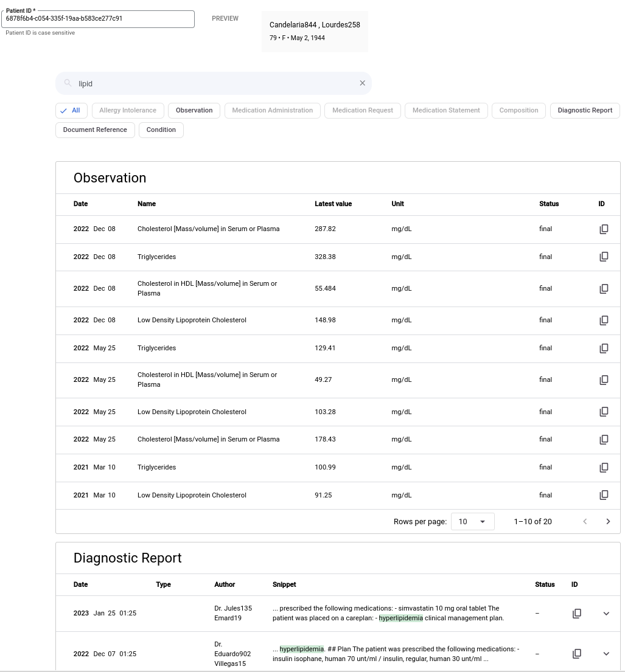Viewport: 625px width, 672px height.
Task: Select the Document Reference filter
Action: click(x=95, y=130)
